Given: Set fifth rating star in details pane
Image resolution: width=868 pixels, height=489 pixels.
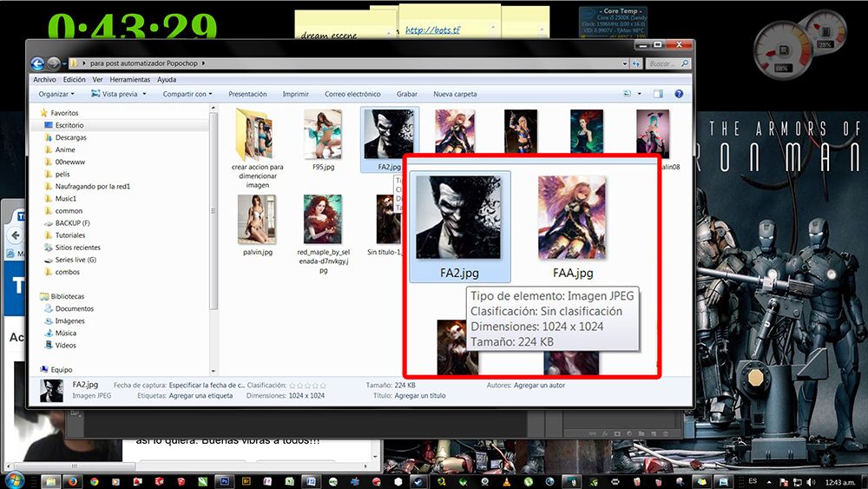Looking at the screenshot, I should click(x=323, y=386).
